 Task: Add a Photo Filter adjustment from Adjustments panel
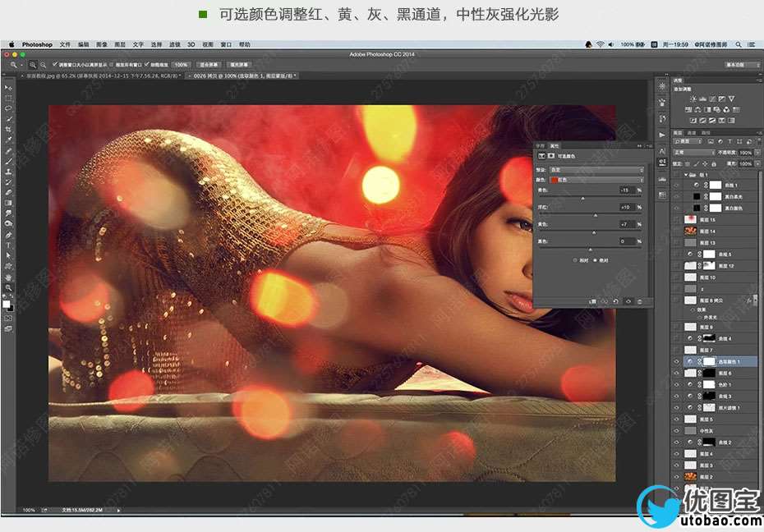pos(716,109)
